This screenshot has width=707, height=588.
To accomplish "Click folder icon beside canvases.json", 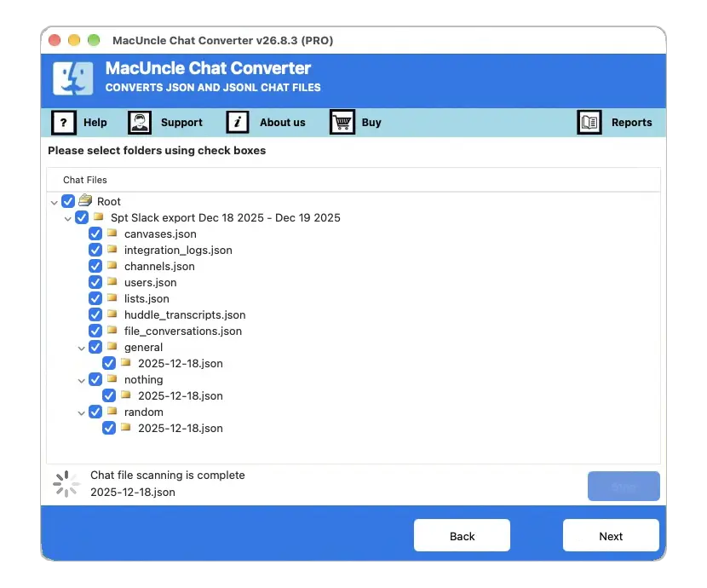I will pos(112,233).
